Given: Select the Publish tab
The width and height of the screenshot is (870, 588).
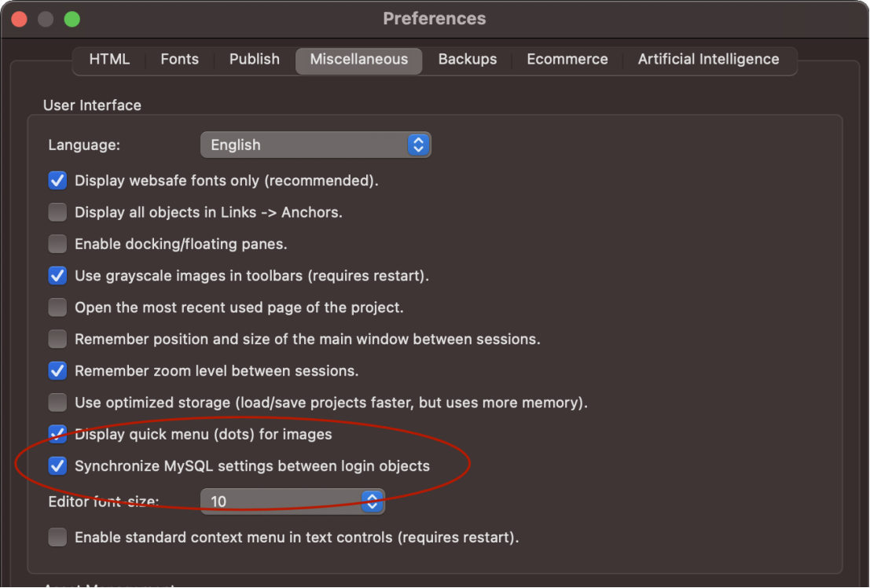Looking at the screenshot, I should [x=254, y=60].
